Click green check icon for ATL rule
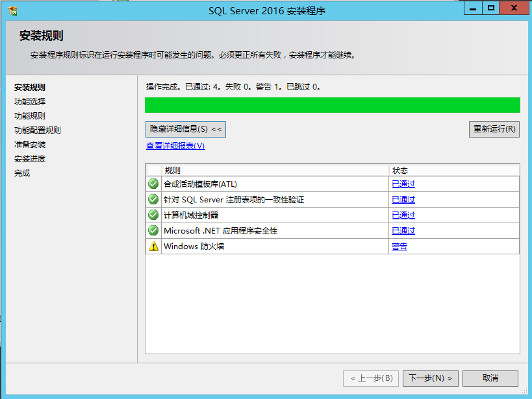The width and height of the screenshot is (532, 399). pyautogui.click(x=153, y=184)
